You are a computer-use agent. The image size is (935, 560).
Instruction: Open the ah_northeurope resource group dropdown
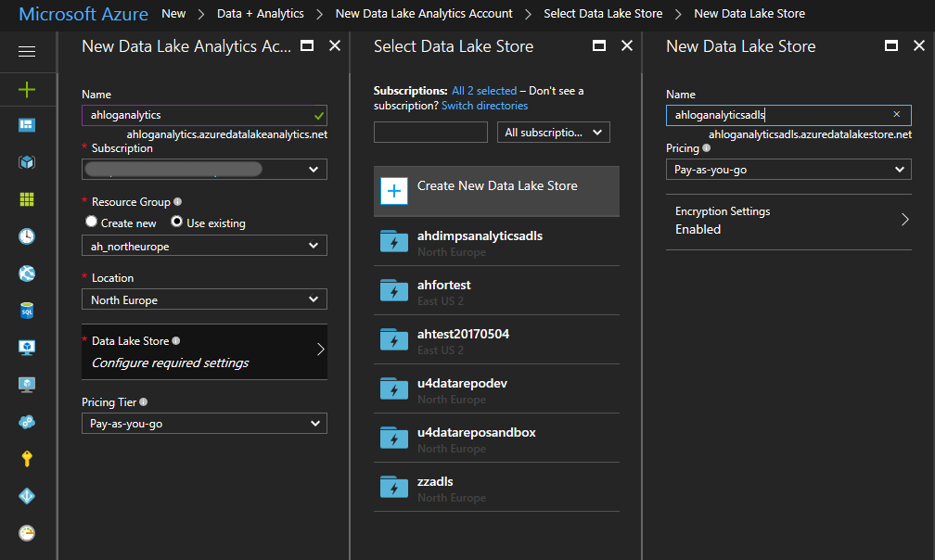coord(204,246)
